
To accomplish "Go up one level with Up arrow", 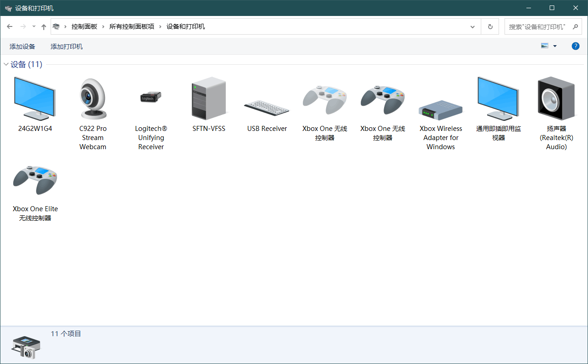I will [44, 26].
